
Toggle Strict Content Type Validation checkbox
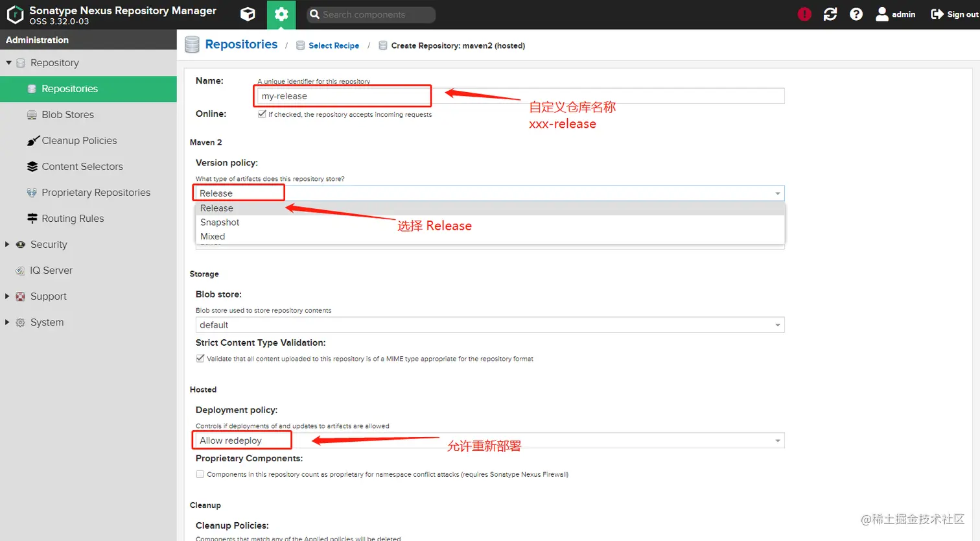pos(200,358)
